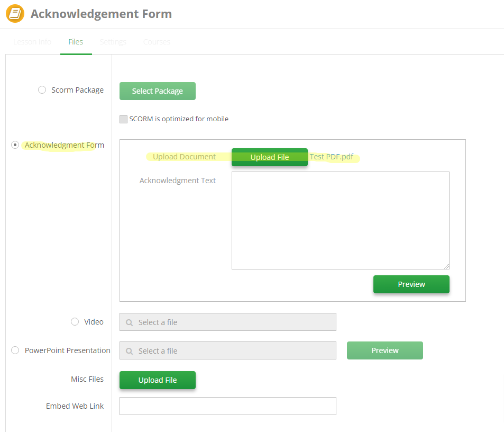Select the Acknowledgment Form radio button

[15, 145]
